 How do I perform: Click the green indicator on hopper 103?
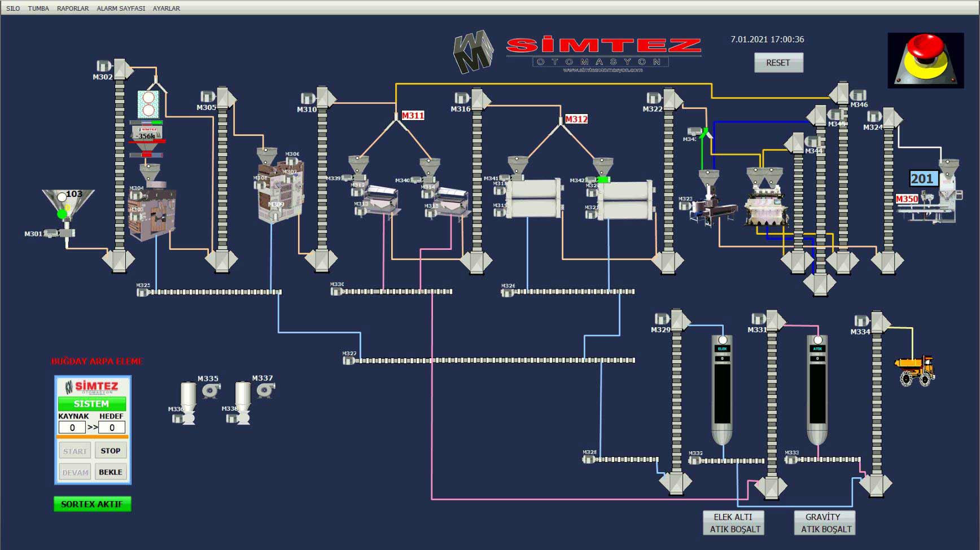62,214
